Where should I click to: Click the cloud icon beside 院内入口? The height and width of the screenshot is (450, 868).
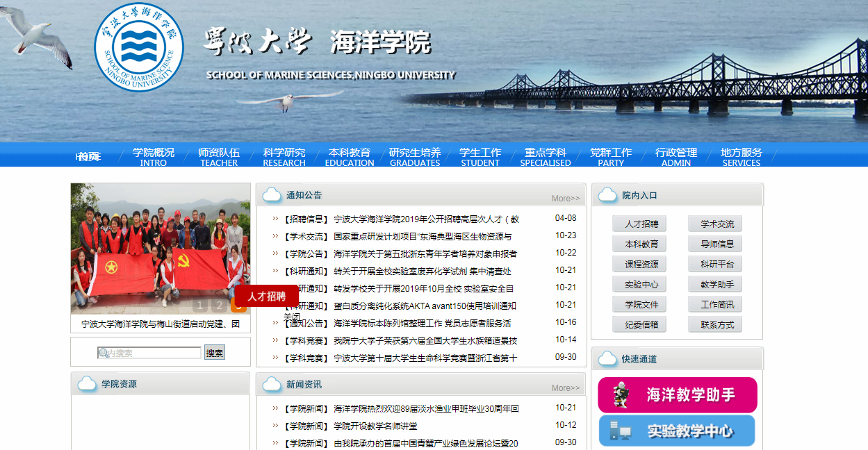click(x=607, y=195)
